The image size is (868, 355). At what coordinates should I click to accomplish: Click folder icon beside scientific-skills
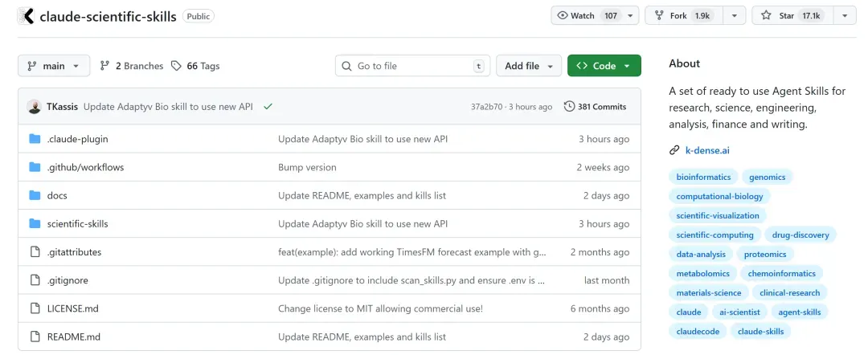click(35, 223)
